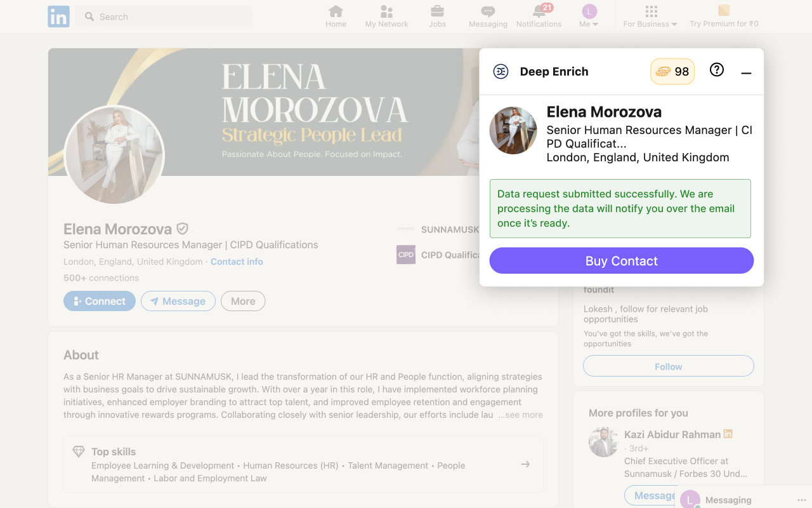
Task: Minimize the Deep Enrich panel
Action: [746, 73]
